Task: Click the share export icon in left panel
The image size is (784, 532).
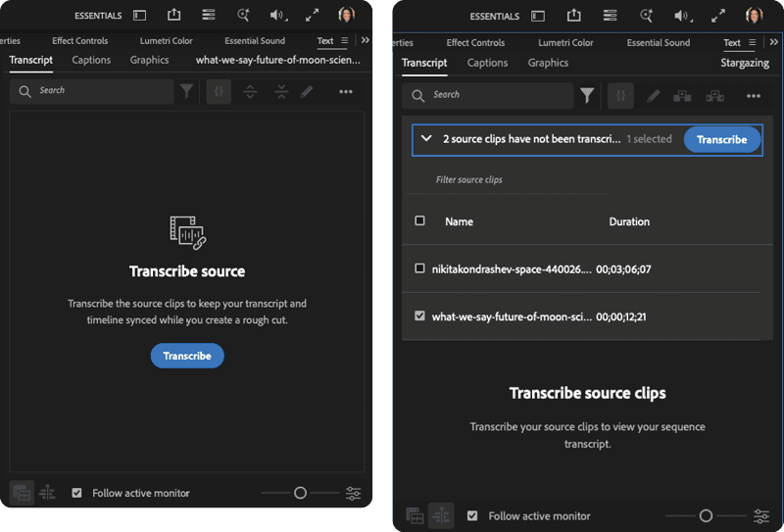Action: (173, 15)
